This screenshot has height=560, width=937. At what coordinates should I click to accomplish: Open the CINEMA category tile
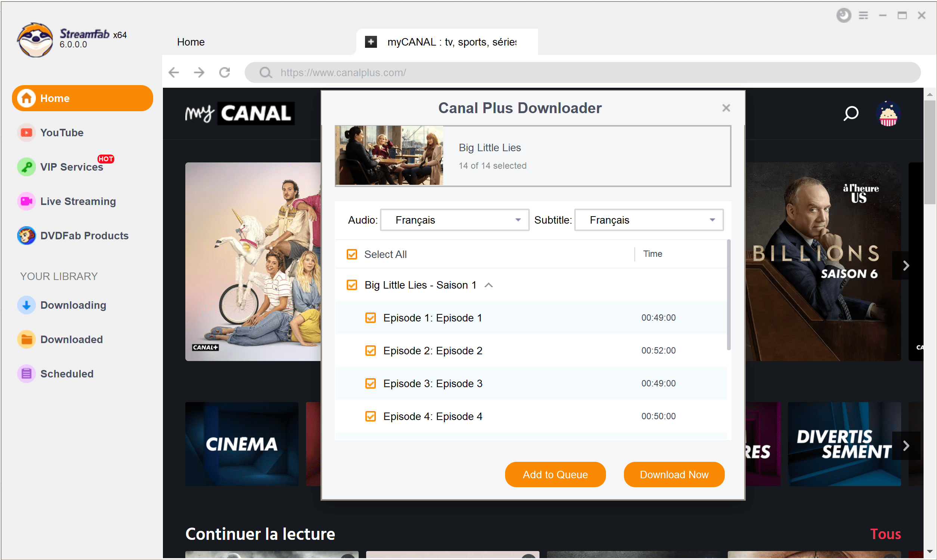click(x=242, y=444)
